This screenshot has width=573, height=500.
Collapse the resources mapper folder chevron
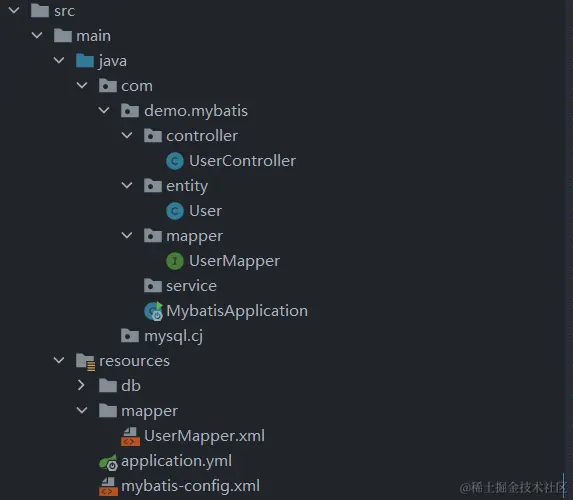point(82,410)
